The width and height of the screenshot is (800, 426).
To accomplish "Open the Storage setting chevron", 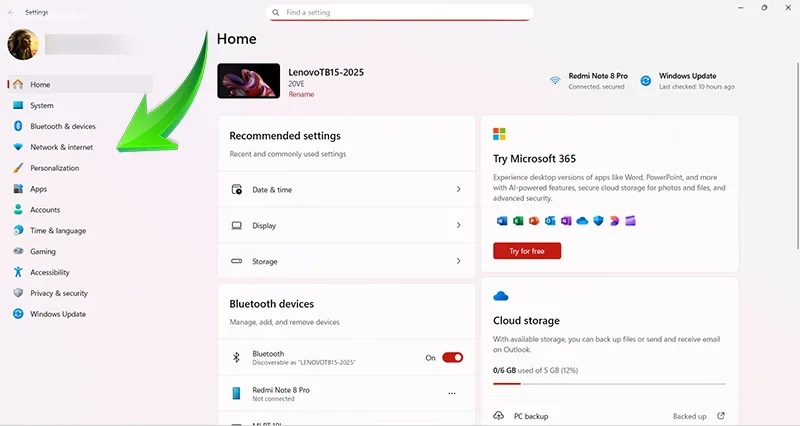I will 458,261.
